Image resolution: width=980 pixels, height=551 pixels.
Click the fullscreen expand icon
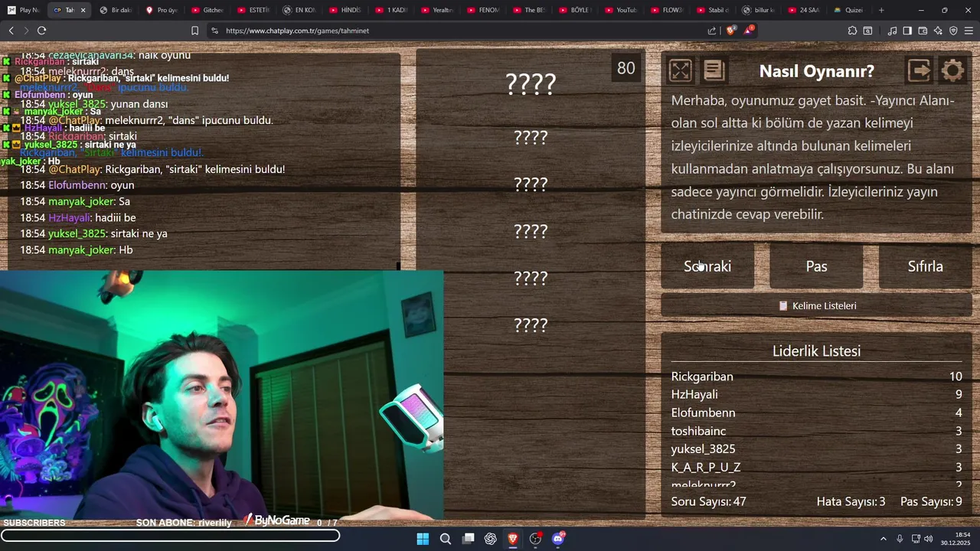click(x=680, y=70)
